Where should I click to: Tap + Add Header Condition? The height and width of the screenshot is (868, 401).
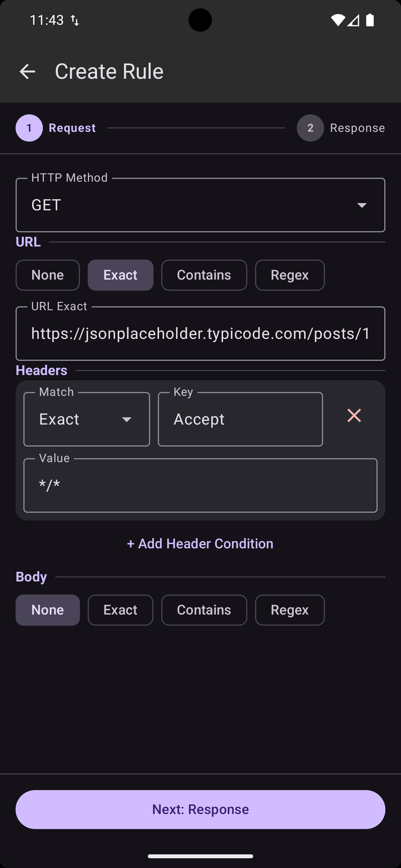click(200, 544)
